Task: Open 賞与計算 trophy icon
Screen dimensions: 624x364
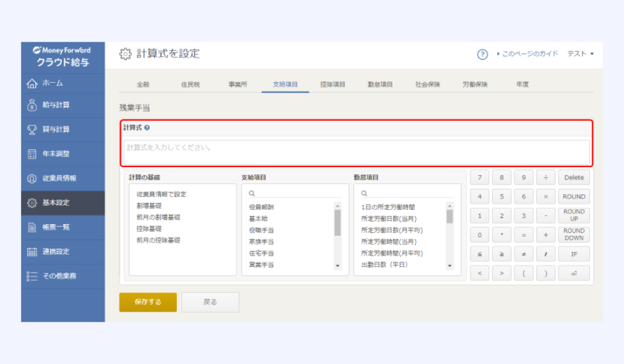Action: pos(32,129)
